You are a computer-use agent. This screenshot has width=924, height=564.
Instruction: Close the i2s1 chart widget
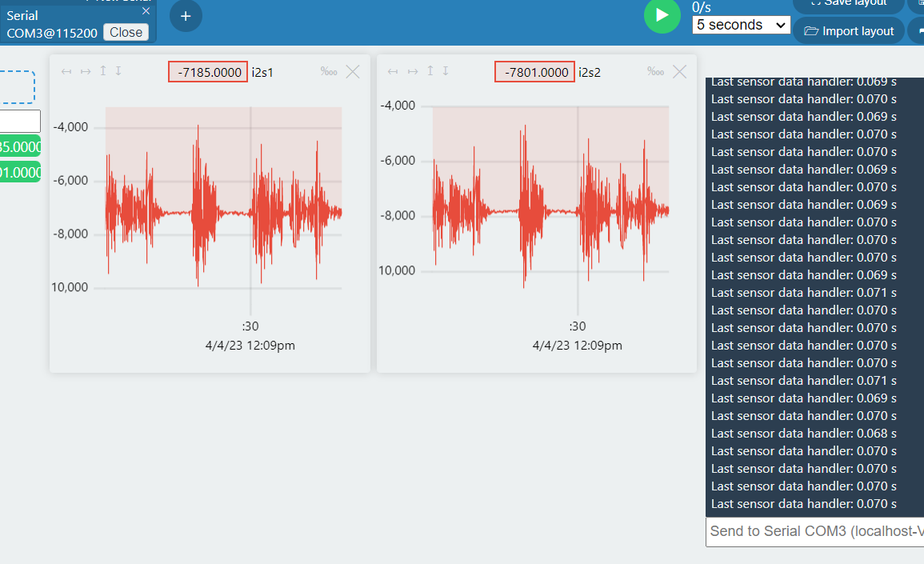tap(353, 71)
